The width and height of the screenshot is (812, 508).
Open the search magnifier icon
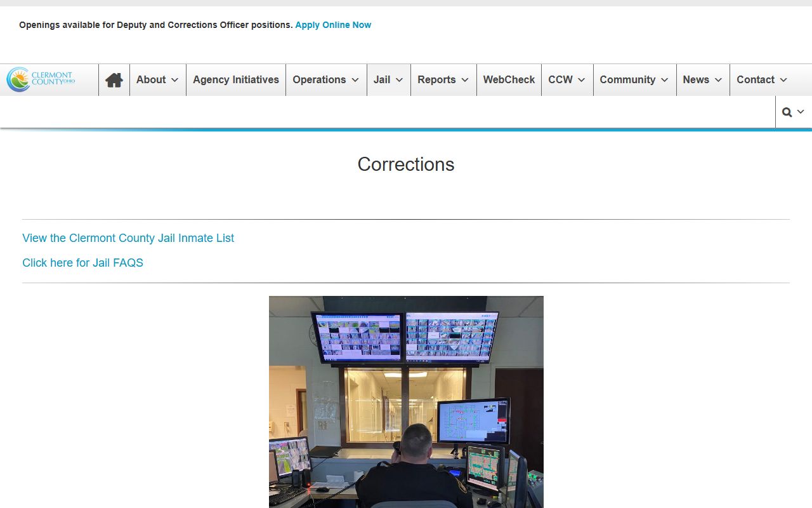(x=787, y=112)
